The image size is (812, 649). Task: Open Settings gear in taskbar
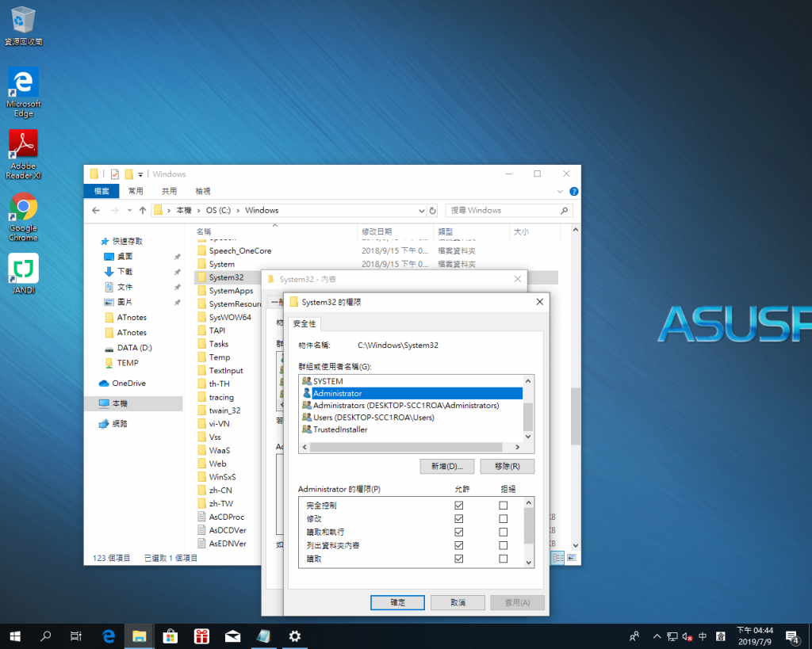click(x=295, y=636)
